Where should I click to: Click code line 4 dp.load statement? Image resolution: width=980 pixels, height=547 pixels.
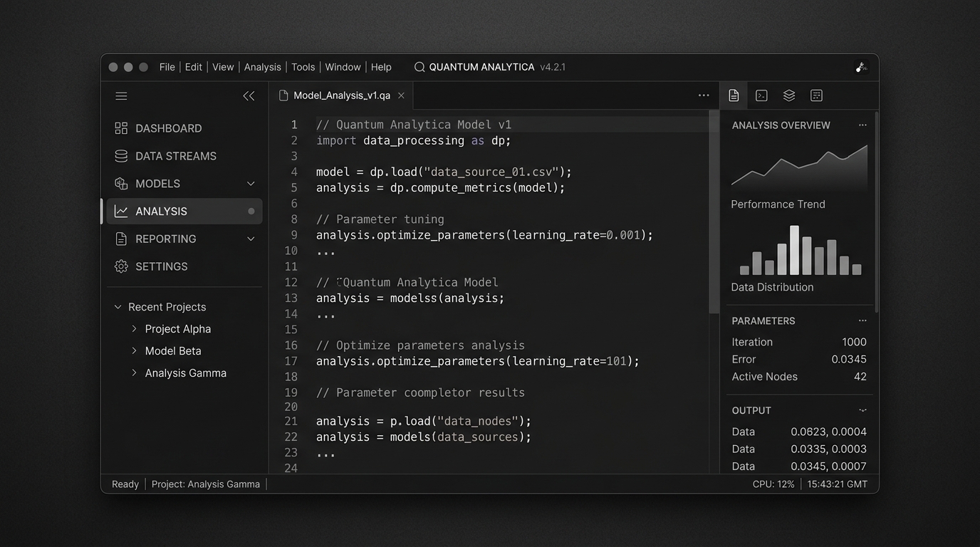coord(444,172)
